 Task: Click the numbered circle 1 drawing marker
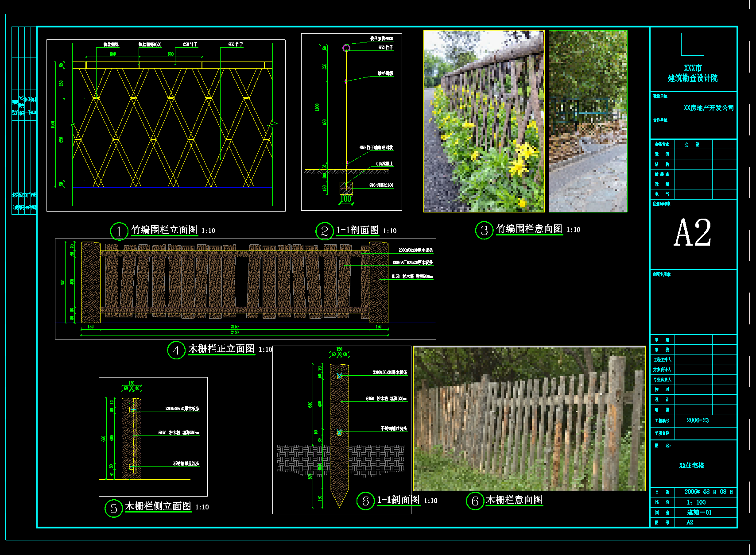[x=119, y=231]
